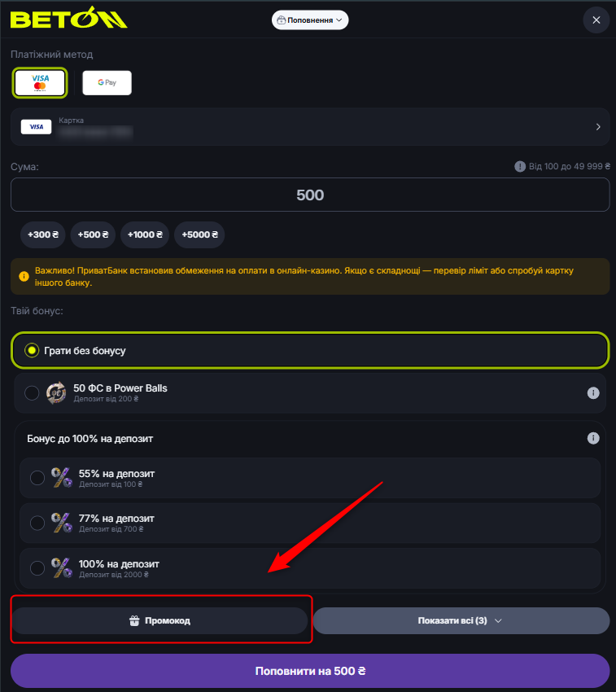Image resolution: width=616 pixels, height=692 pixels.
Task: Click the yellow PrivatBank warning icon
Action: pyautogui.click(x=24, y=276)
